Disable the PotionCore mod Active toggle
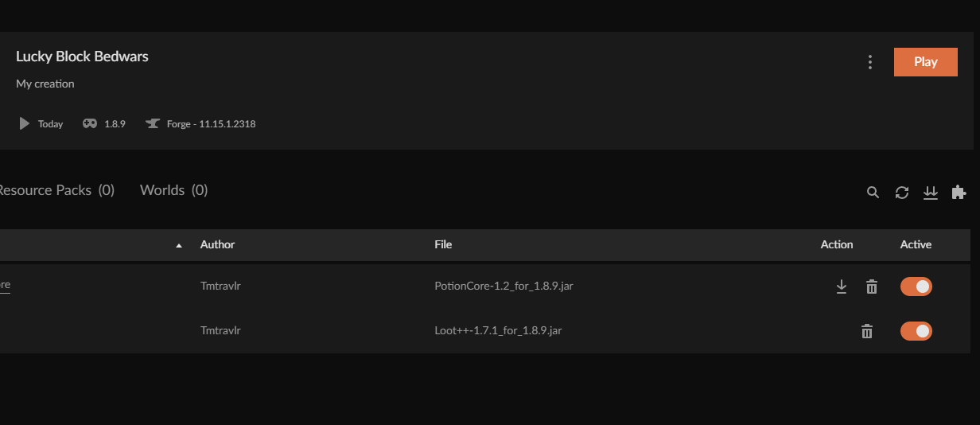Screen dimensions: 980x425 pos(916,287)
